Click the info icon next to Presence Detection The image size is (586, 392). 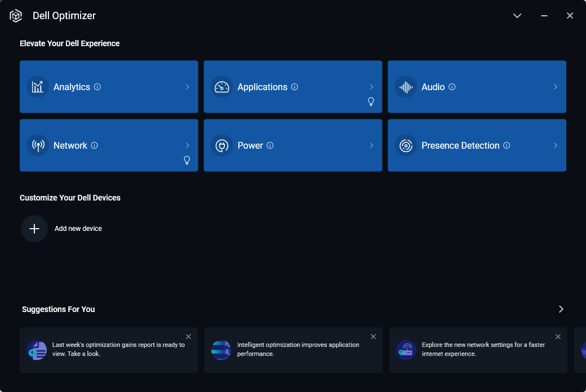[507, 145]
